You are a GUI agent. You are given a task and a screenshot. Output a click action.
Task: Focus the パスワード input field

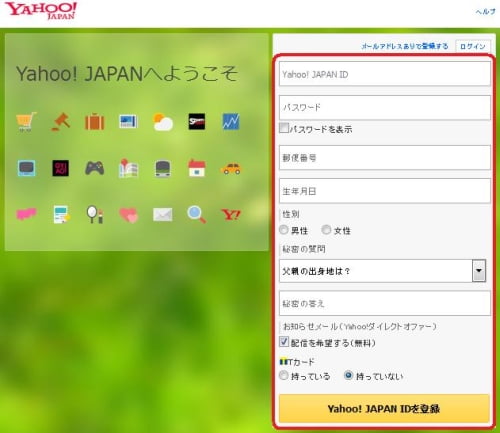385,108
